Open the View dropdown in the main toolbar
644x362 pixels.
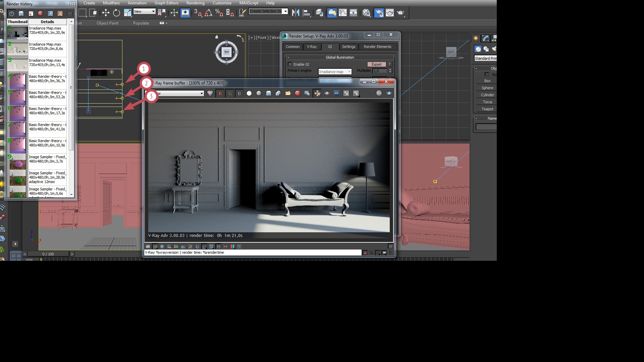coord(154,11)
